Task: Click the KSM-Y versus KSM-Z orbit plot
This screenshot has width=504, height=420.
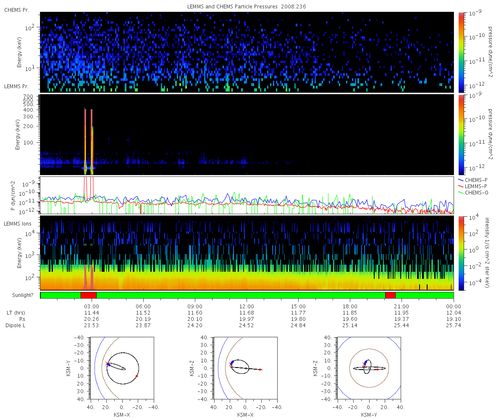Action: click(x=369, y=368)
